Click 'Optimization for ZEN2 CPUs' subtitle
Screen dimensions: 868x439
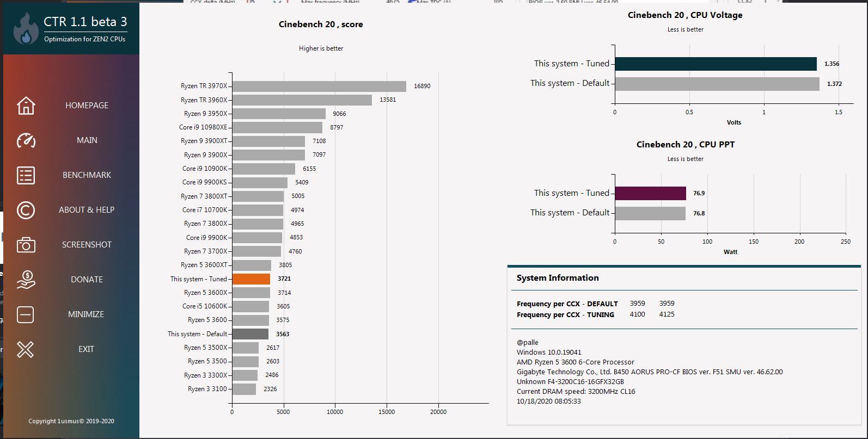pos(84,39)
